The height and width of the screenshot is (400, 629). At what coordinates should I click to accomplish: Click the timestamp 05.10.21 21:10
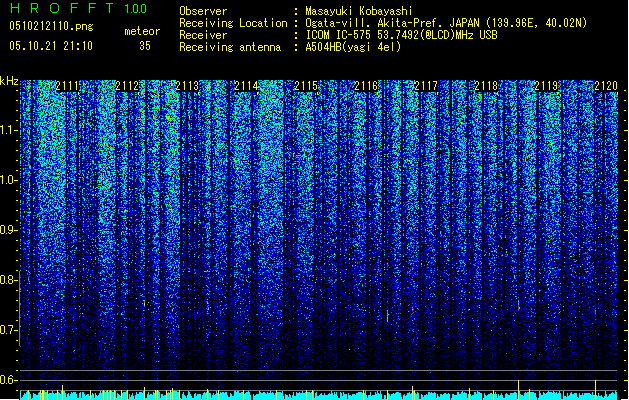[x=51, y=46]
